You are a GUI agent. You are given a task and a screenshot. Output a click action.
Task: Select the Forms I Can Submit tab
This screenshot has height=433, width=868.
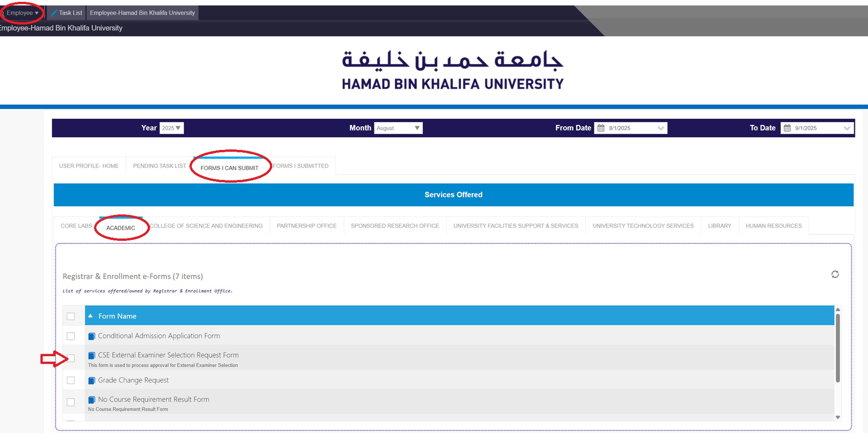pos(229,168)
